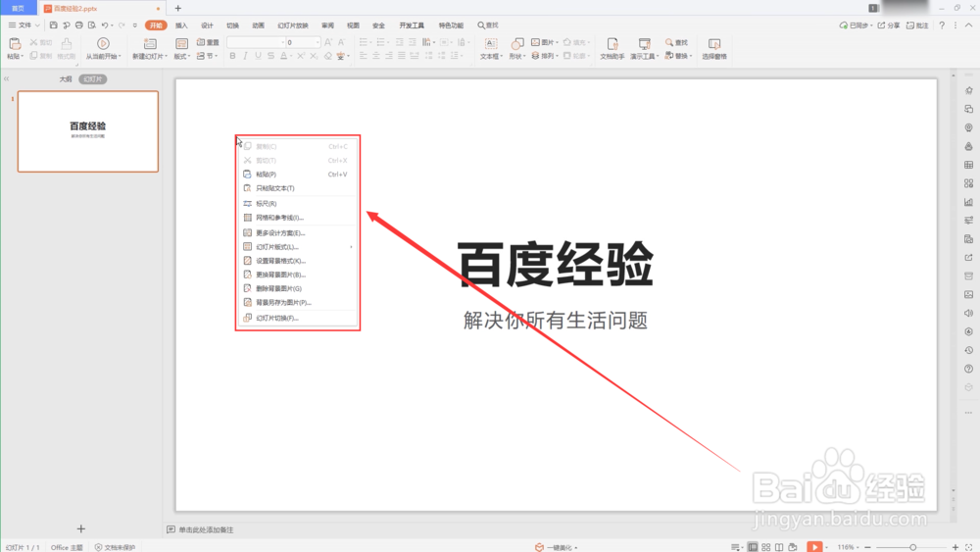Open the font size dropdown

tap(318, 42)
